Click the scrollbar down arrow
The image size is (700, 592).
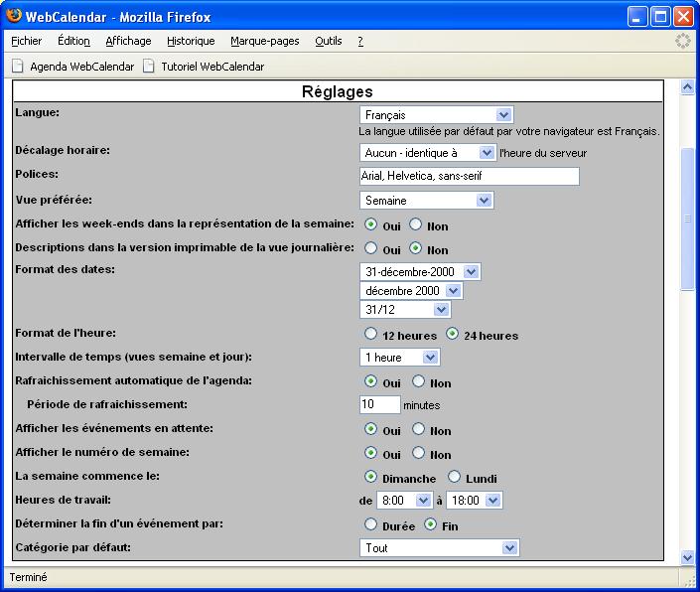point(687,557)
